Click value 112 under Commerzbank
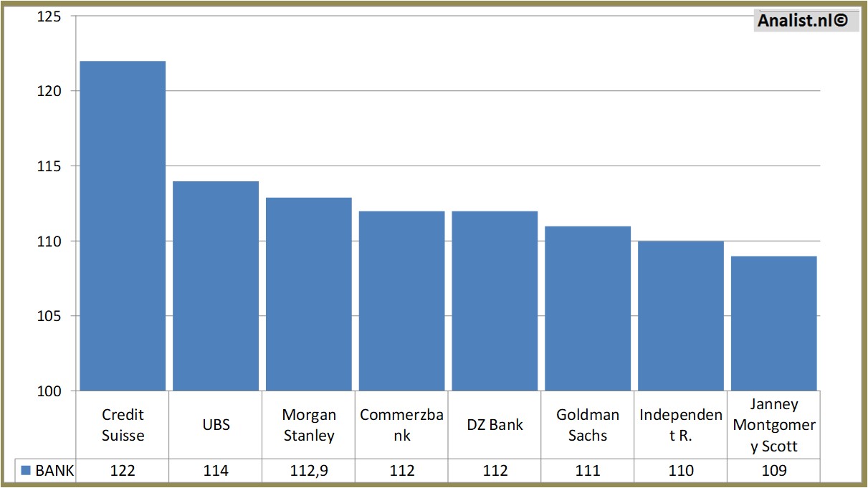The width and height of the screenshot is (868, 488). click(401, 471)
